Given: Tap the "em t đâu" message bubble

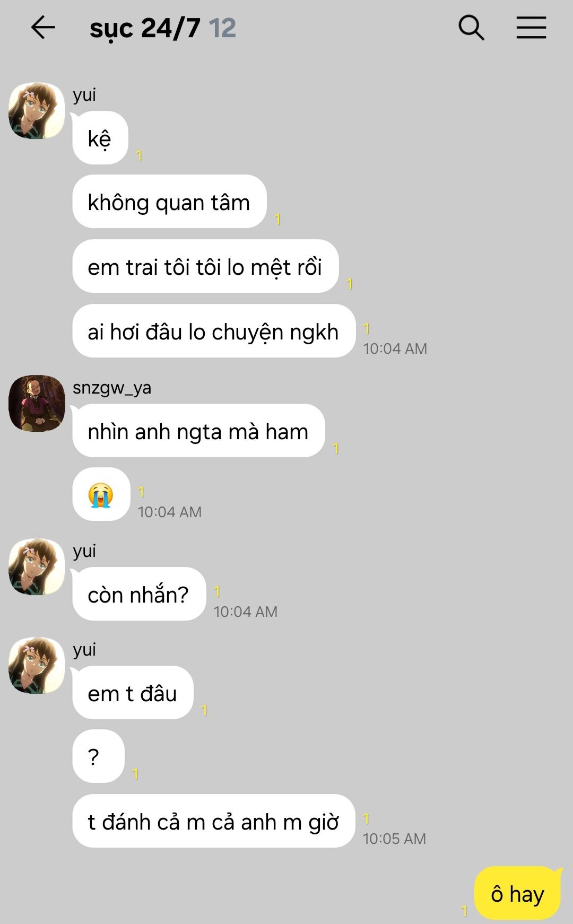Looking at the screenshot, I should 133,693.
